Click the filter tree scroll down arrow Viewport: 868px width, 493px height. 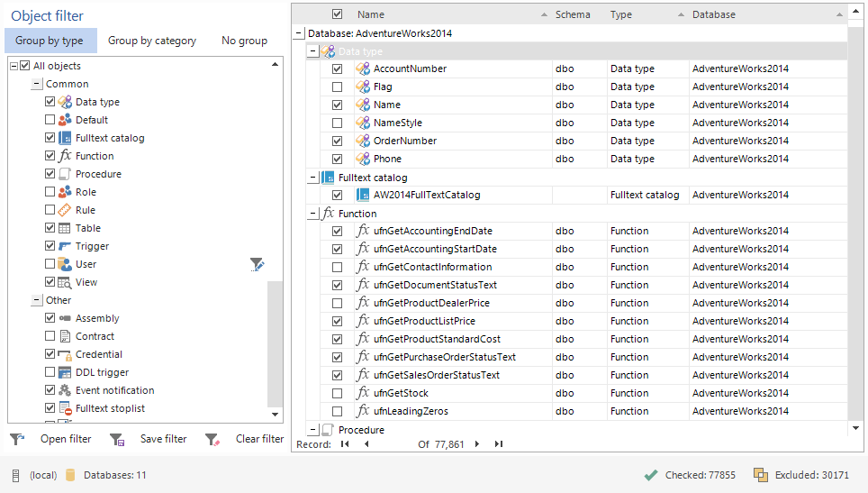tap(276, 415)
